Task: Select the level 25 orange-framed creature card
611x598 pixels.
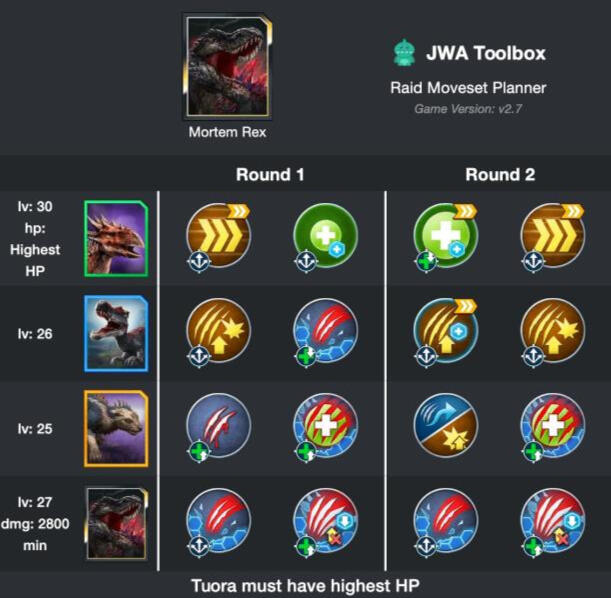Action: pos(116,429)
